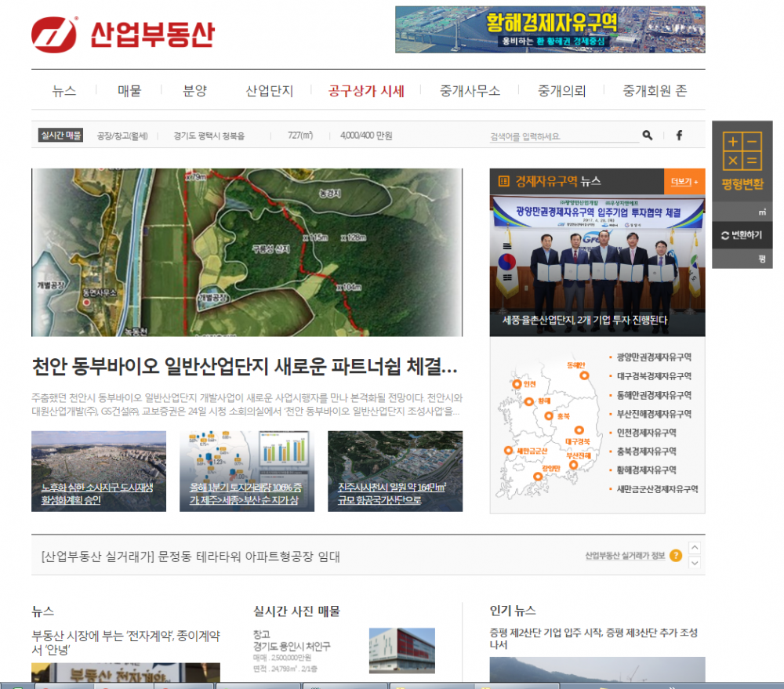Toggle the ㎡ unit in the converter

point(762,211)
